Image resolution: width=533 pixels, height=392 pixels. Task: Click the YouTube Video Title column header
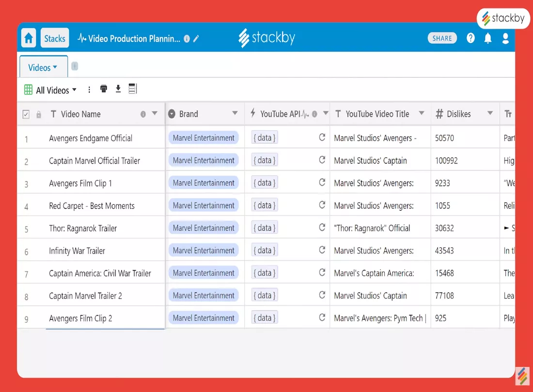click(380, 114)
